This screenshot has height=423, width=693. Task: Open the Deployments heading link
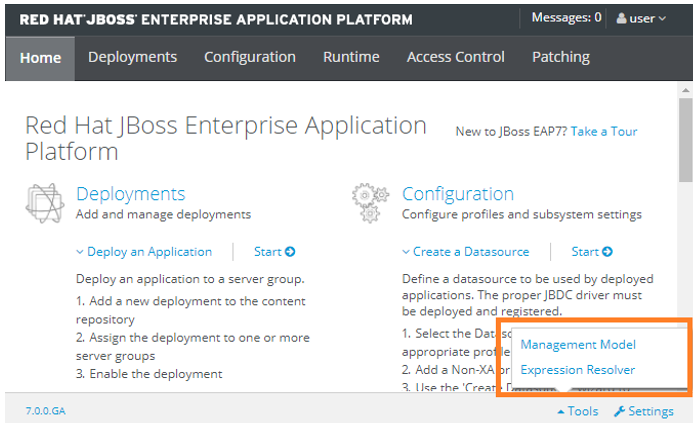pos(130,194)
